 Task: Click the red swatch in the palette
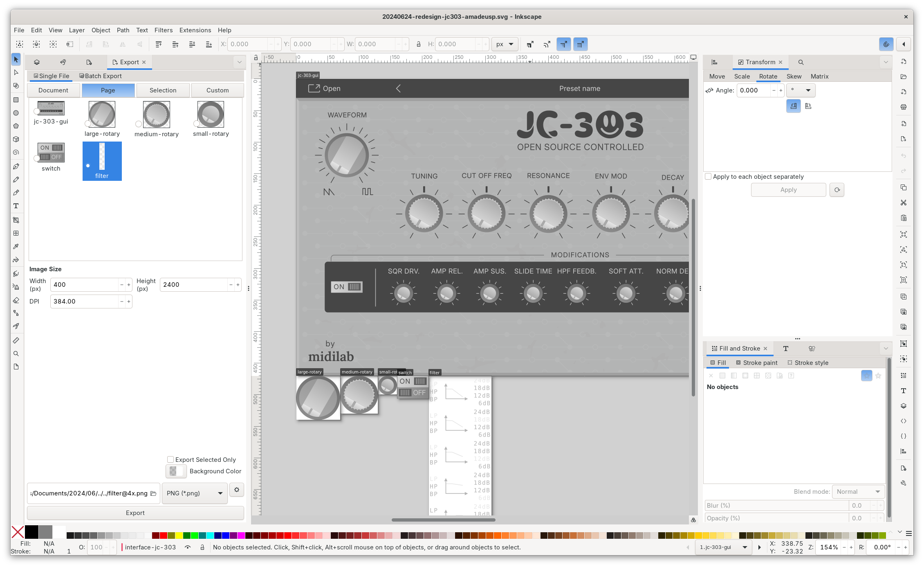coord(163,535)
